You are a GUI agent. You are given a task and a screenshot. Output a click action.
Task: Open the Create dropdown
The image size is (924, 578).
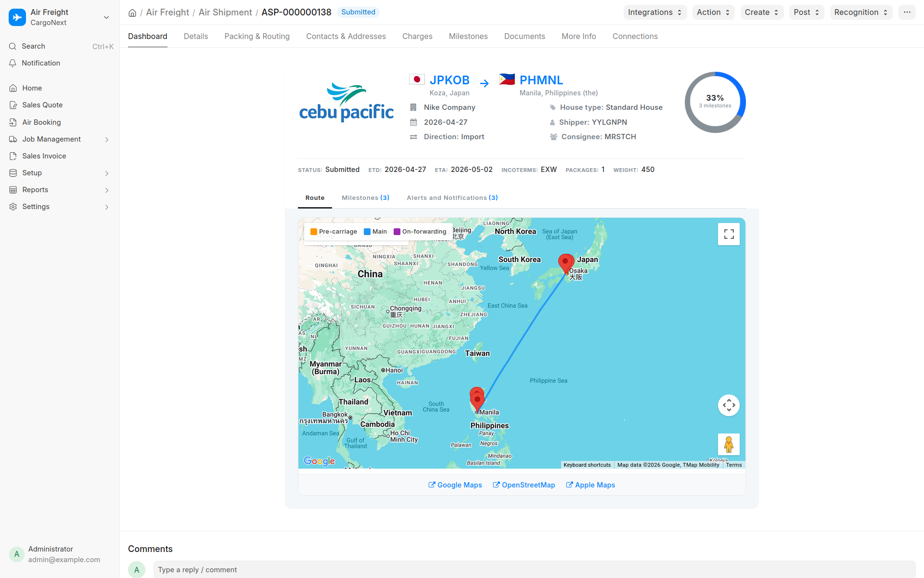(x=762, y=13)
